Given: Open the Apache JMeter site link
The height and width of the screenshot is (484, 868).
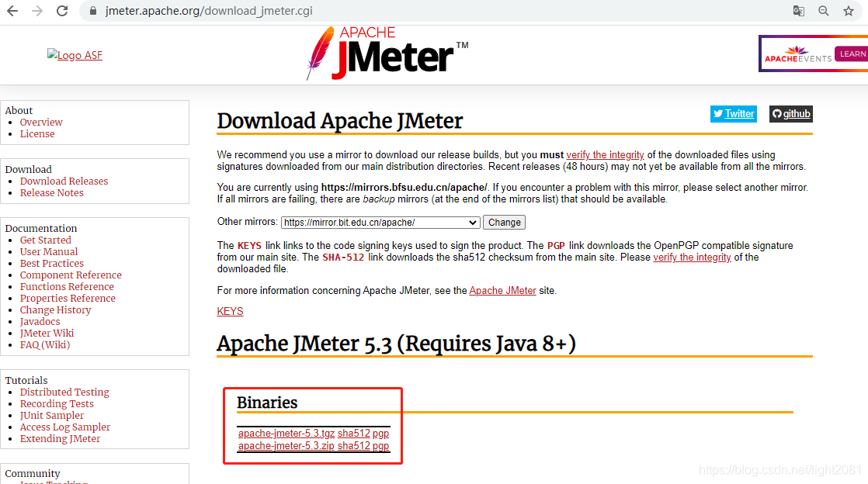Looking at the screenshot, I should [502, 290].
